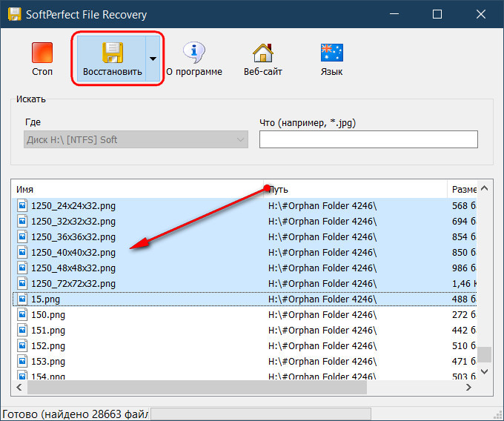
Task: Select file 1250_24x24x32.png
Action: pos(73,205)
